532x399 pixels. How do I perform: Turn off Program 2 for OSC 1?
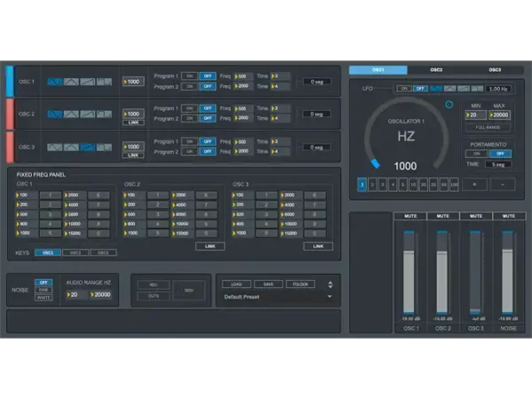click(207, 86)
